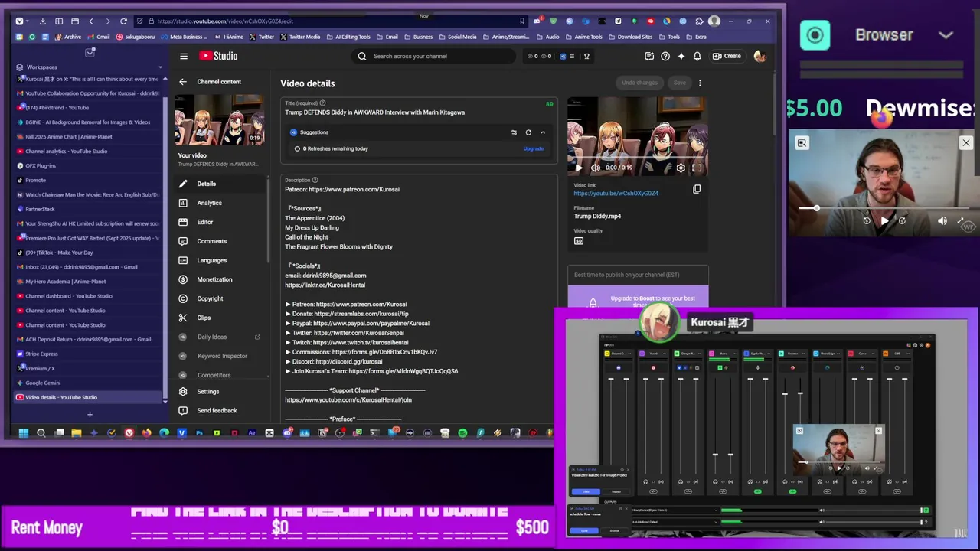Open the Create menu

tap(727, 56)
